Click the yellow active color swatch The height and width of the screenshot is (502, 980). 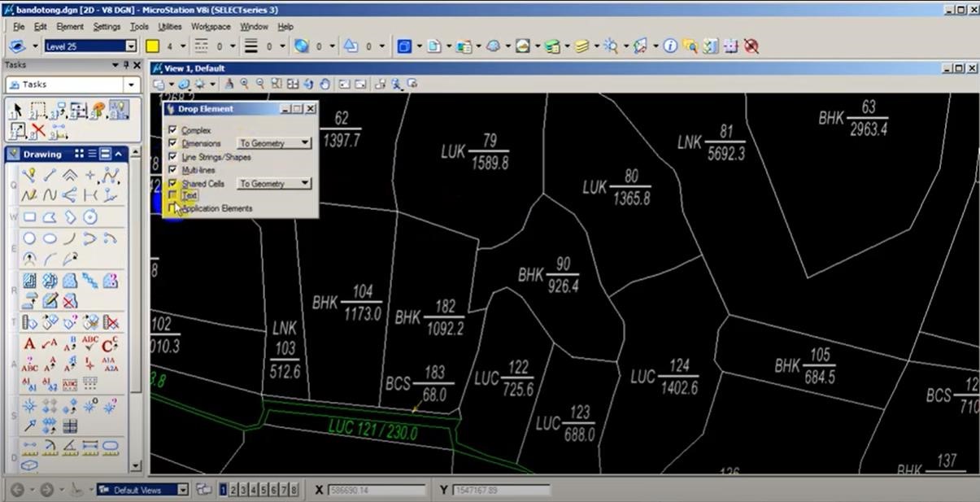click(x=152, y=46)
